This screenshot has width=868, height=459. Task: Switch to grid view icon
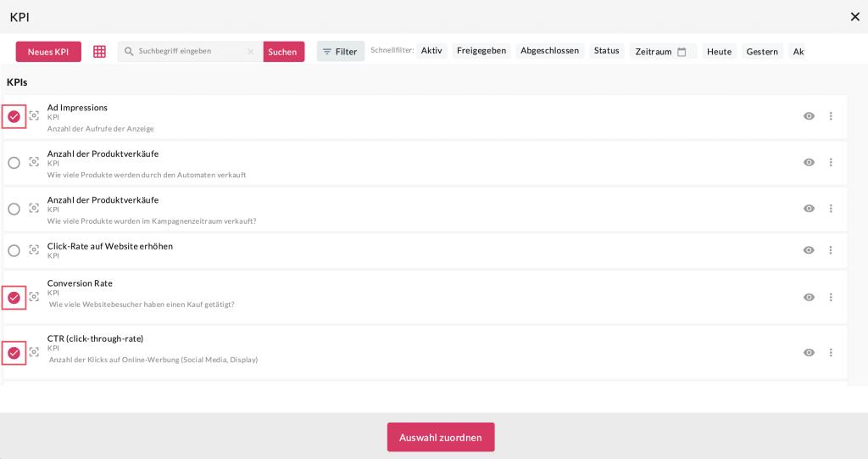pyautogui.click(x=99, y=52)
